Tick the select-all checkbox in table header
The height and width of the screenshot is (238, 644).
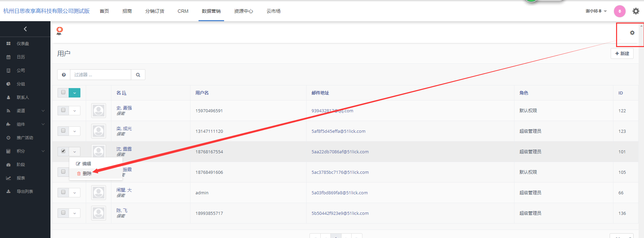[63, 92]
